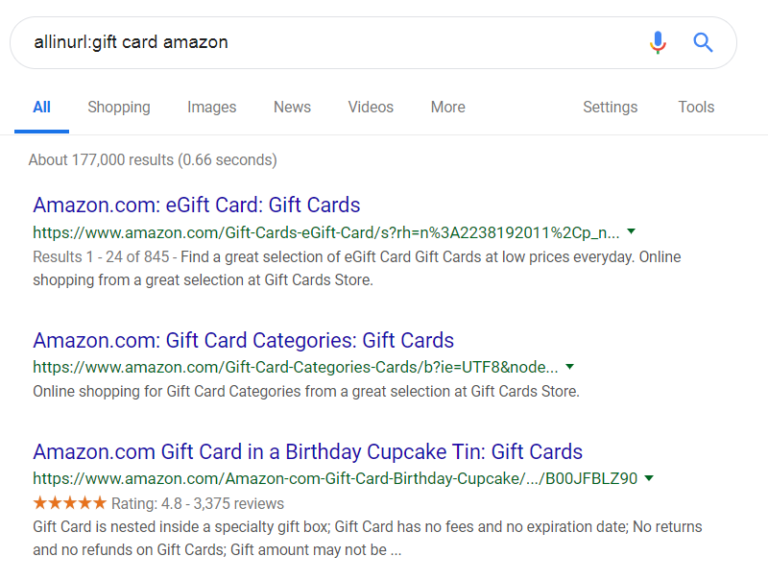The width and height of the screenshot is (768, 581).
Task: Click the Gift-Cards-eGift-Card green URL
Action: pyautogui.click(x=326, y=232)
